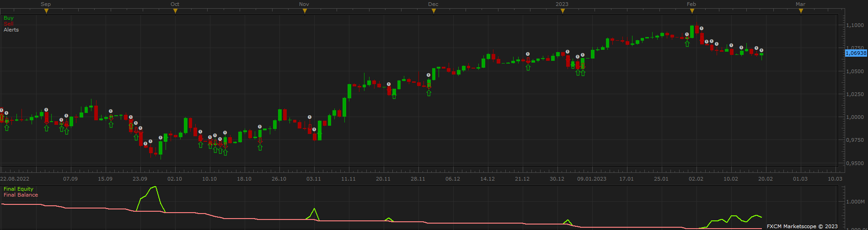Screen dimensions: 868x230
Task: Click the 2023 year marker triangle
Action: (x=563, y=11)
